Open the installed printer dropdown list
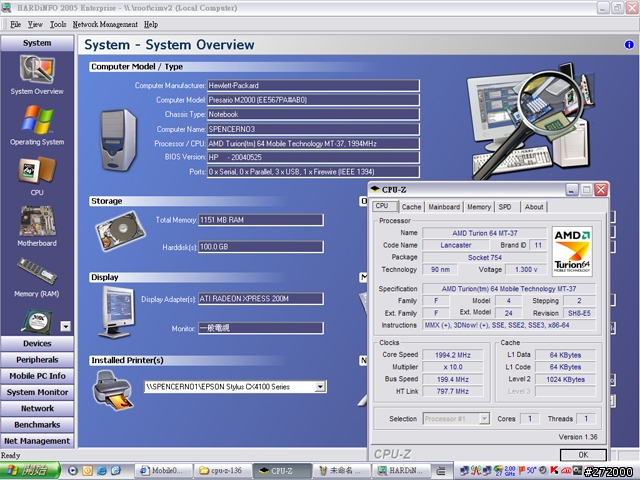 (320, 386)
